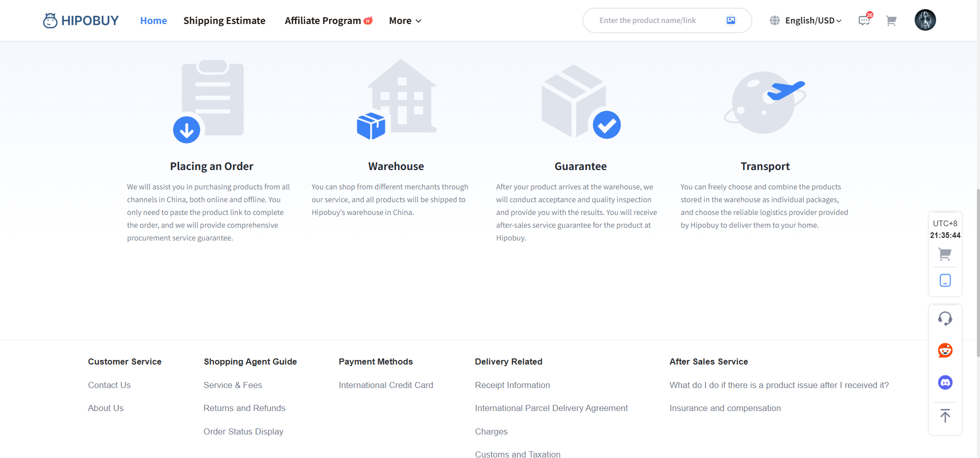980x458 pixels.
Task: Open the messages notification icon
Action: tap(865, 20)
